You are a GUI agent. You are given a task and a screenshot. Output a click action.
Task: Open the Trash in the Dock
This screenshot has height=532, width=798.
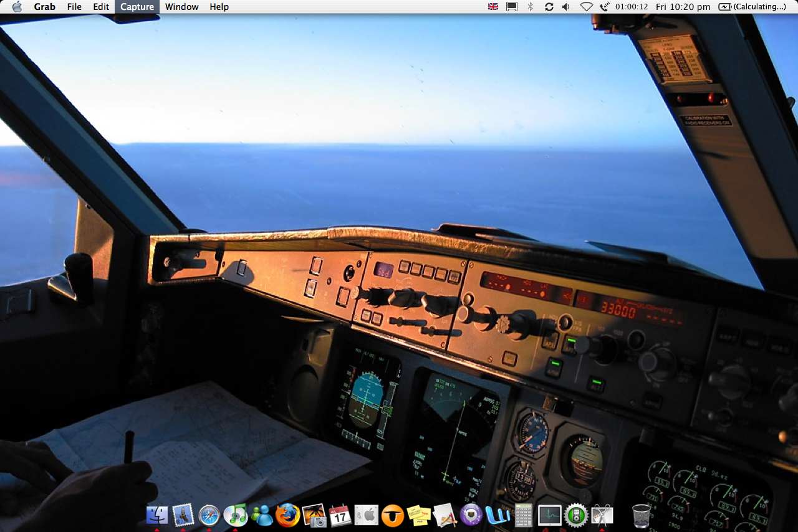pos(641,515)
